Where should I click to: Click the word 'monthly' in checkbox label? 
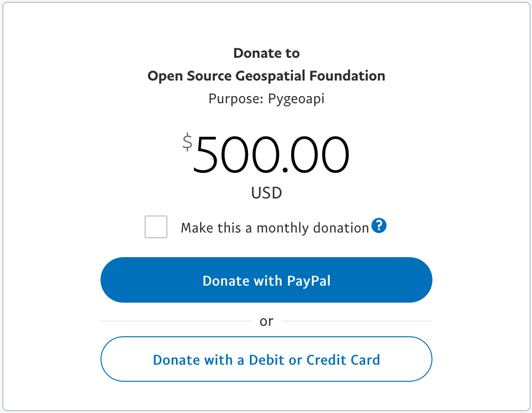click(283, 228)
